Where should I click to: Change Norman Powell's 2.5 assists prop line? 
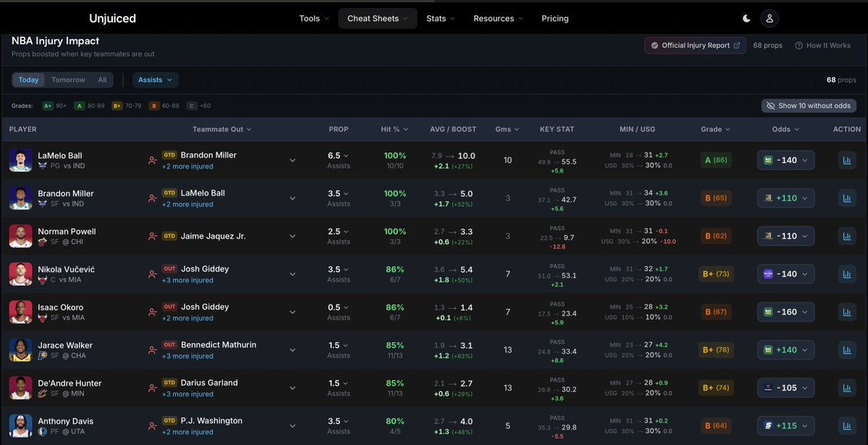tap(339, 231)
